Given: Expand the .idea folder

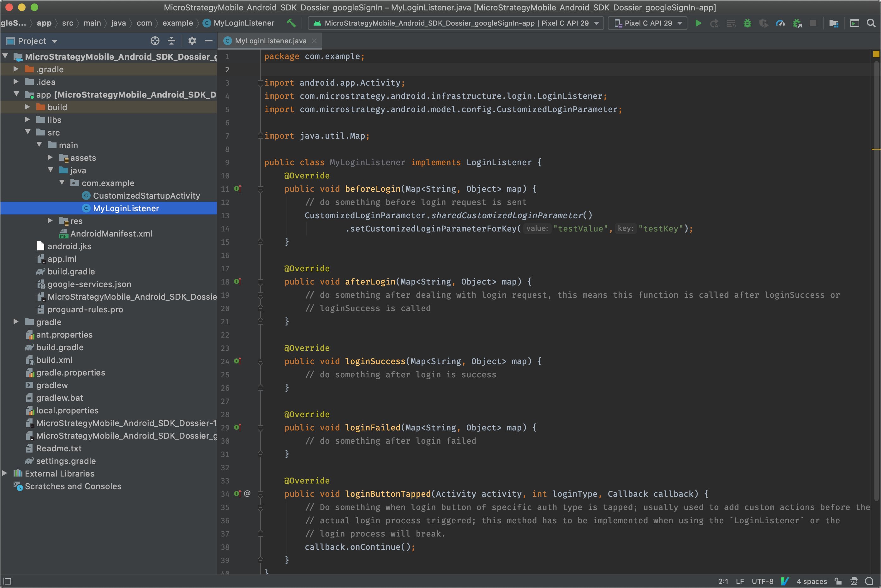Looking at the screenshot, I should 16,82.
